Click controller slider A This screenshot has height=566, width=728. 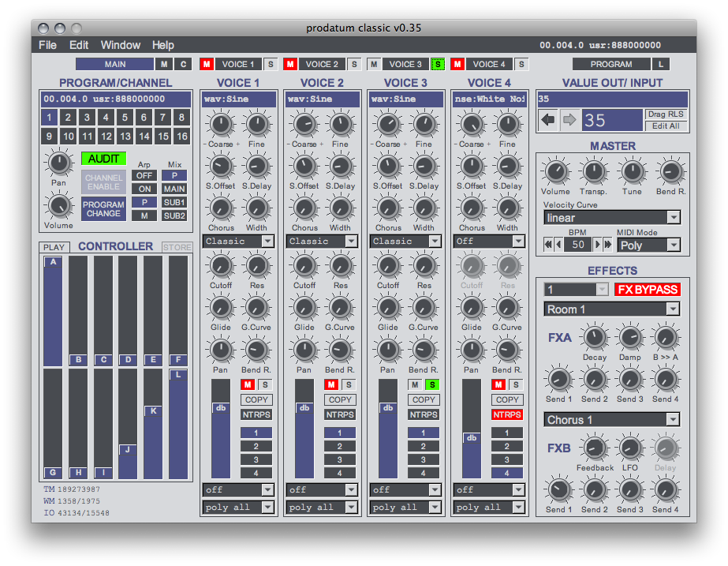pyautogui.click(x=53, y=262)
